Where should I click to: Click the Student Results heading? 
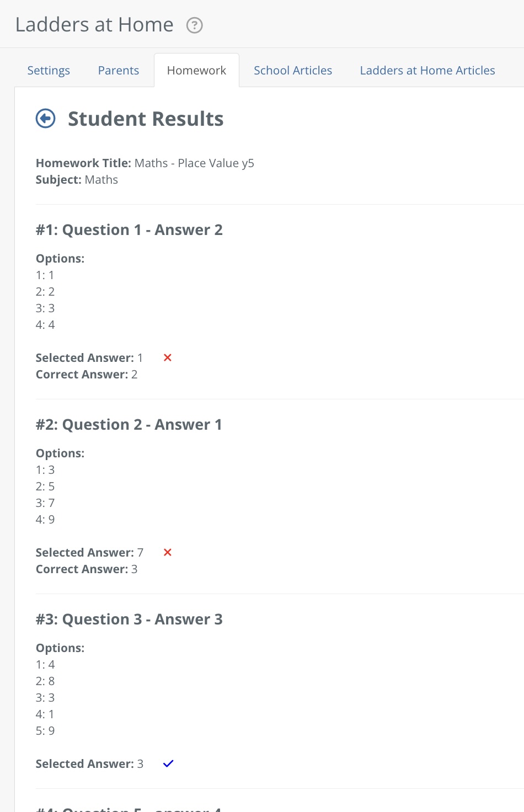point(146,119)
